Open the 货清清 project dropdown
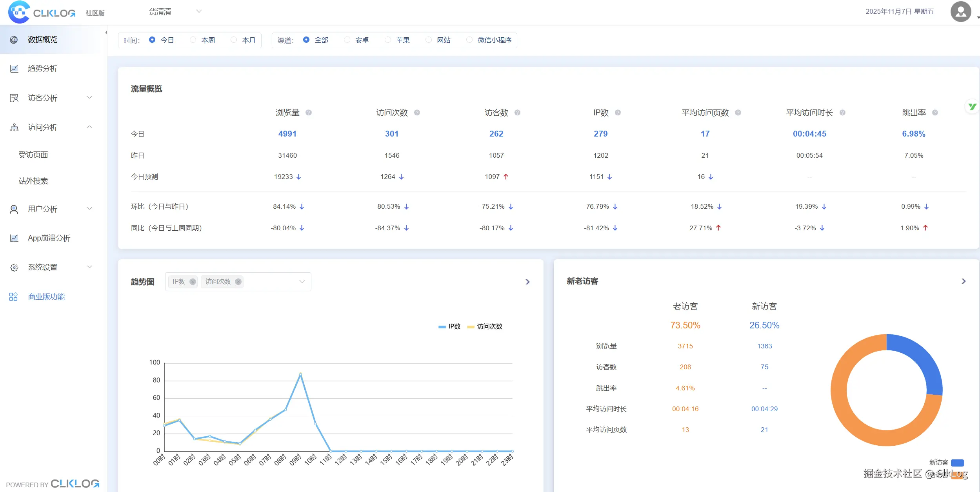 point(175,12)
